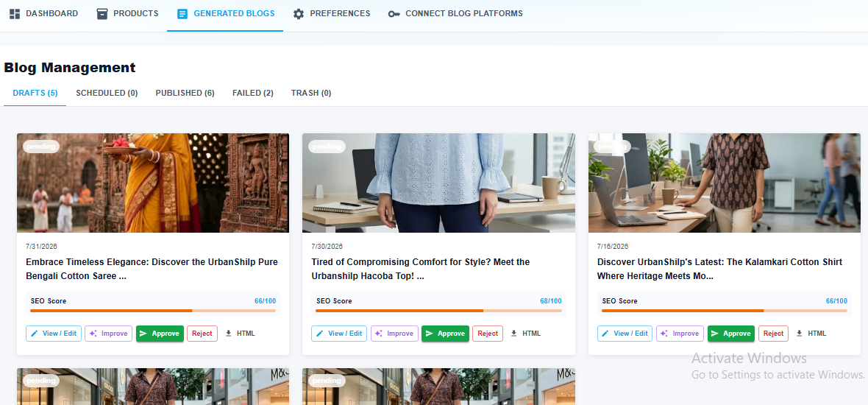Click title 'Tired of Compromising Comfort for Style?'
Image resolution: width=868 pixels, height=405 pixels.
pyautogui.click(x=421, y=269)
